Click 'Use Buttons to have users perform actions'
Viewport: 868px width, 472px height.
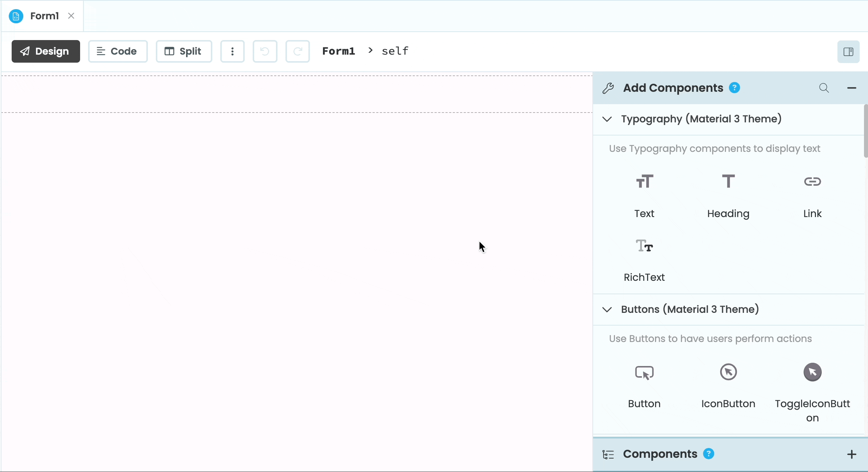pos(710,339)
